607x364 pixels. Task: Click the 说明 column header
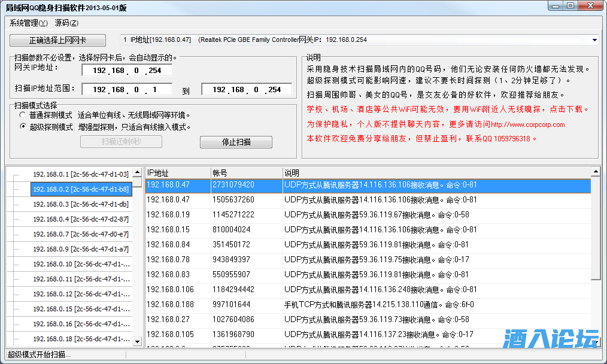435,172
